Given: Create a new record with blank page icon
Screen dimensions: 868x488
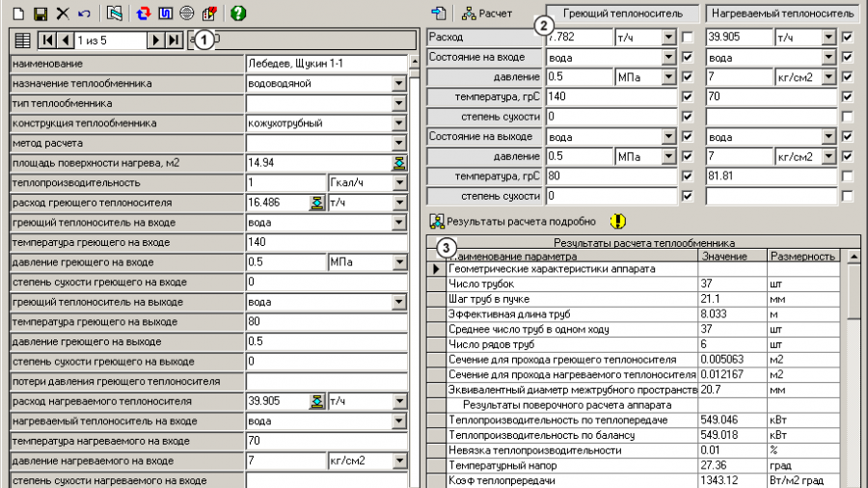Looking at the screenshot, I should pos(18,13).
